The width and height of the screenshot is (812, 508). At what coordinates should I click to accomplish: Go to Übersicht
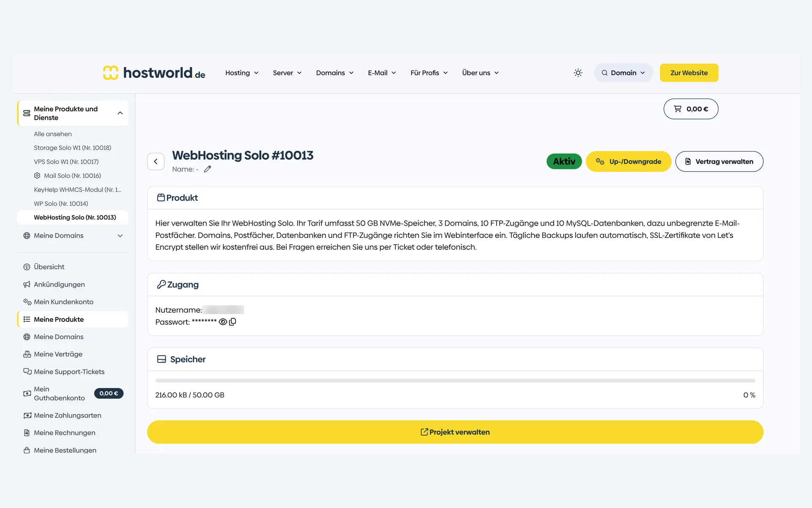click(49, 267)
